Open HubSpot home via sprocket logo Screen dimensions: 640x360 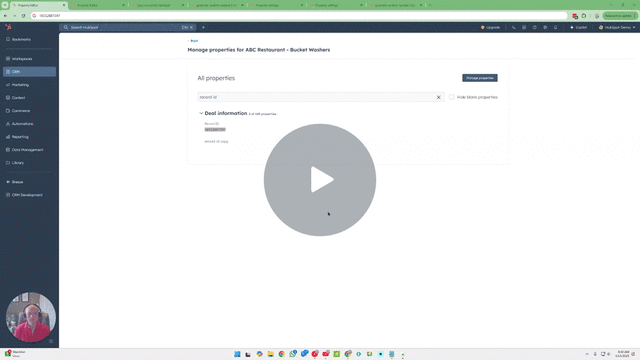pos(8,27)
